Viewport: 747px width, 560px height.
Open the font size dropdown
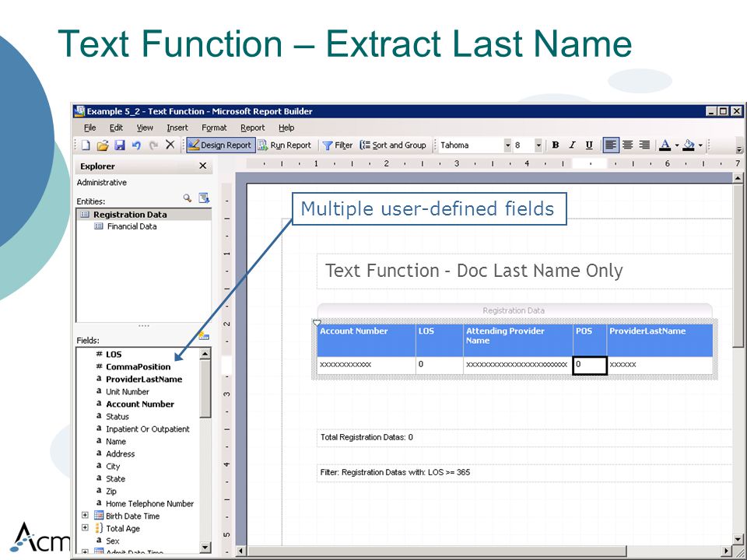(538, 145)
